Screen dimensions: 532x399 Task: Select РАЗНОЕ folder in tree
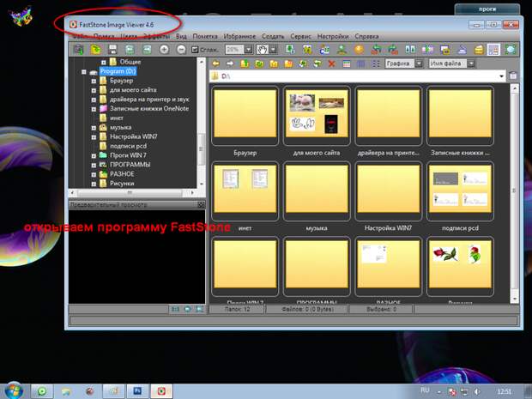pos(122,173)
